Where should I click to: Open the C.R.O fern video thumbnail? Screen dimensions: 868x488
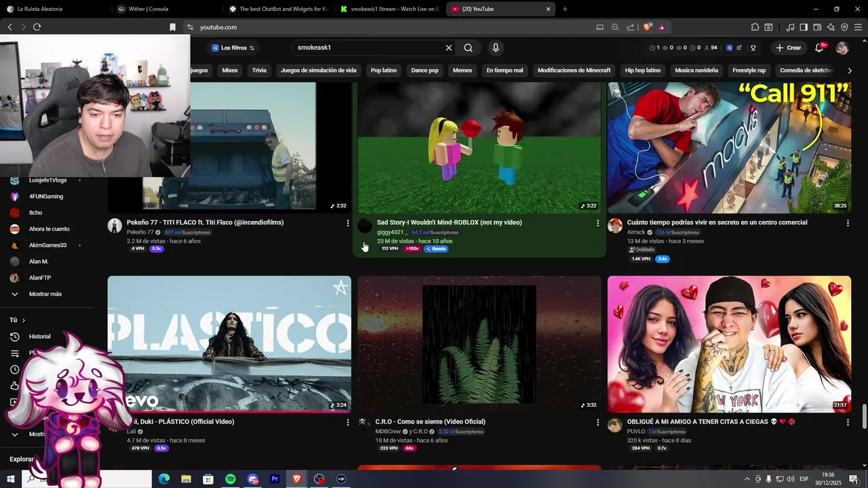click(479, 344)
